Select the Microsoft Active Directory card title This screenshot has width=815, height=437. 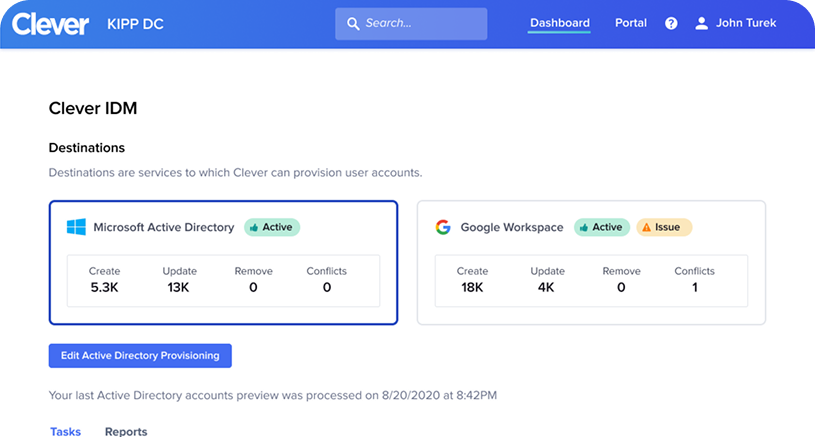pos(164,227)
